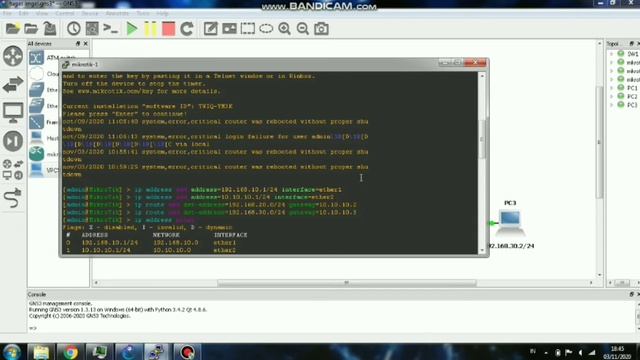Open File Explorer from the taskbar
This screenshot has height=360, width=640.
[41, 352]
